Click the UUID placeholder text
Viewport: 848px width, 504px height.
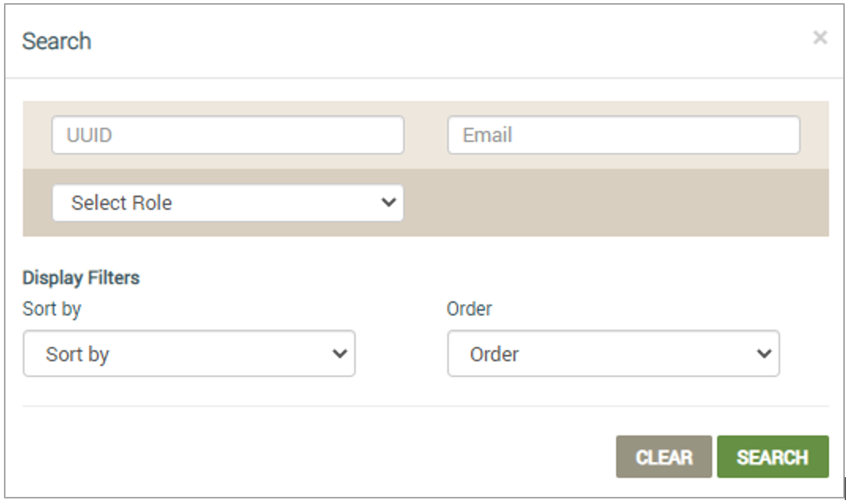tap(89, 135)
